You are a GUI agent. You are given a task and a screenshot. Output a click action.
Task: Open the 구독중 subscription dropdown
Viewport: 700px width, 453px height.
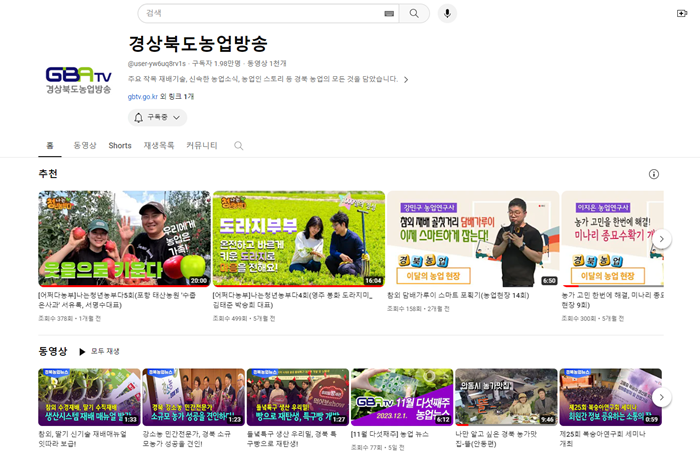(x=158, y=117)
